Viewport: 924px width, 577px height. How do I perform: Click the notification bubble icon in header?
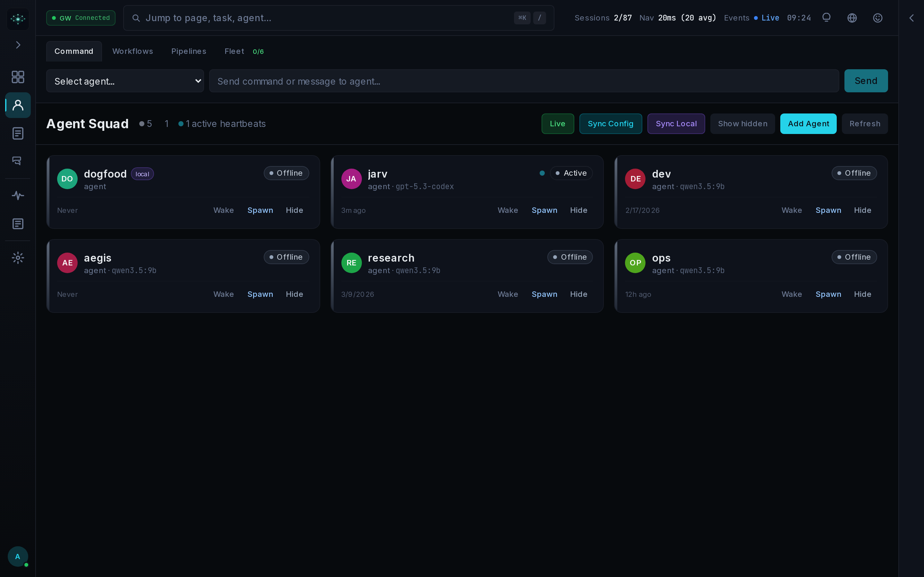(x=826, y=18)
